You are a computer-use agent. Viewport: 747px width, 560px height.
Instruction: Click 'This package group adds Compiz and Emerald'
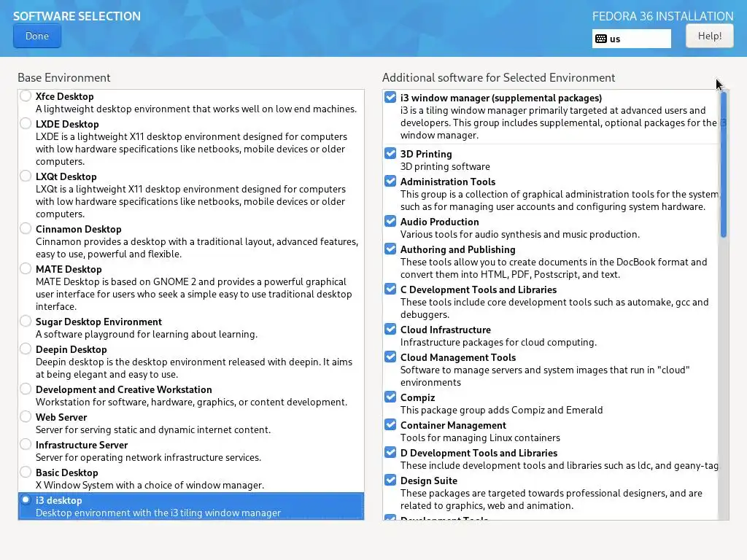tap(502, 410)
